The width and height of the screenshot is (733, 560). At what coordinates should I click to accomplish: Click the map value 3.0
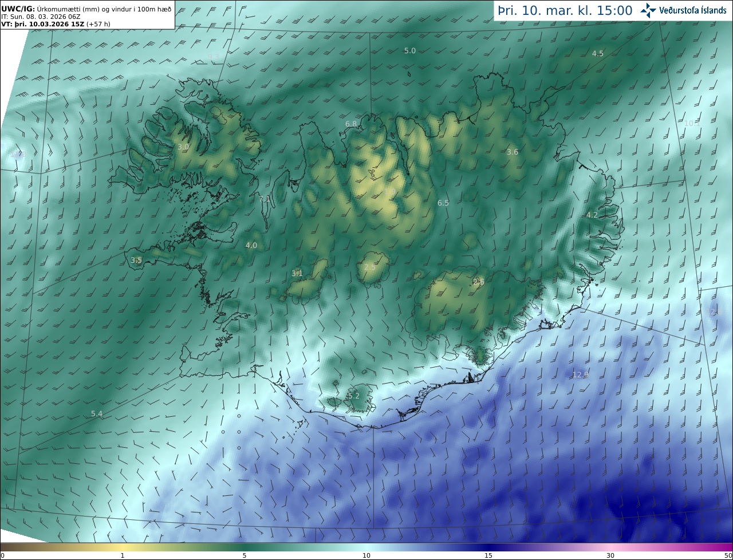pyautogui.click(x=183, y=147)
